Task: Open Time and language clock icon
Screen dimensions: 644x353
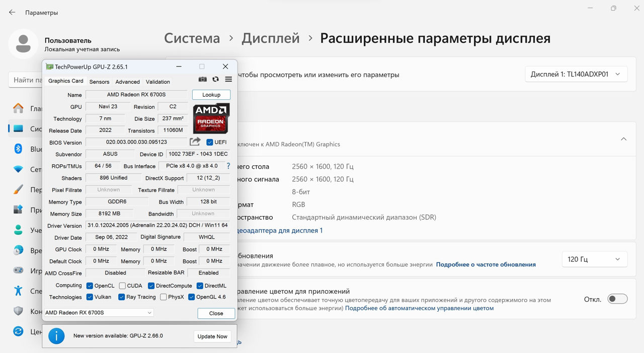Action: [x=18, y=250]
